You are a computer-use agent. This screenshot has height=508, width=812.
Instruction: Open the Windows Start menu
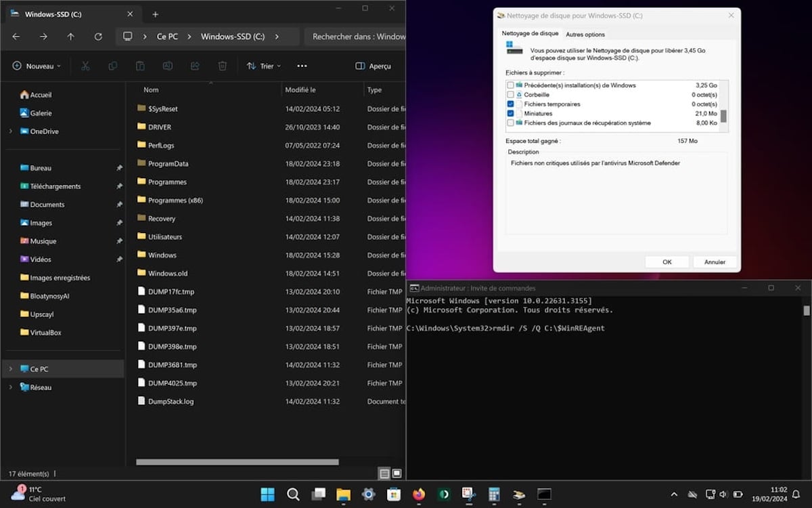tap(268, 494)
